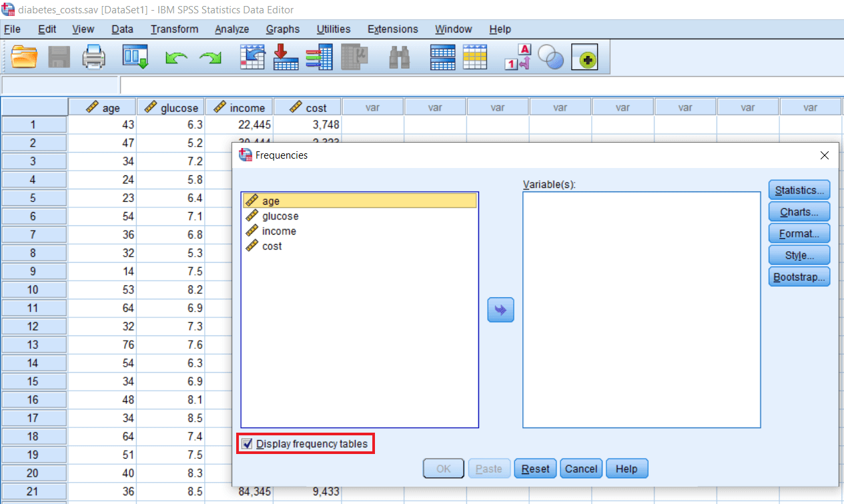844x504 pixels.
Task: Open the Charts... options
Action: click(799, 212)
